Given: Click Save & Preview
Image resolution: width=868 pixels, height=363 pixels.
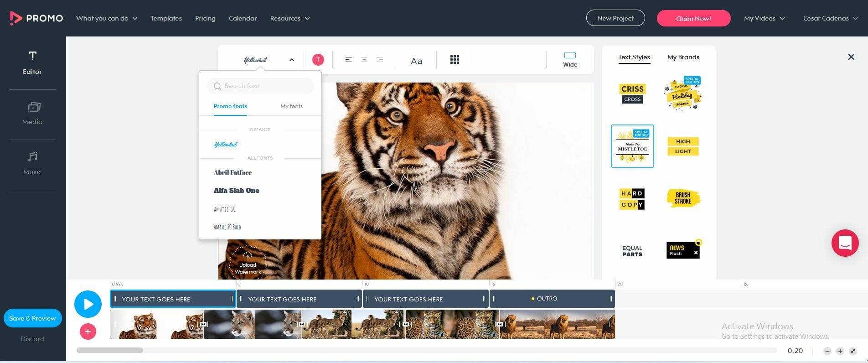Looking at the screenshot, I should tap(32, 318).
